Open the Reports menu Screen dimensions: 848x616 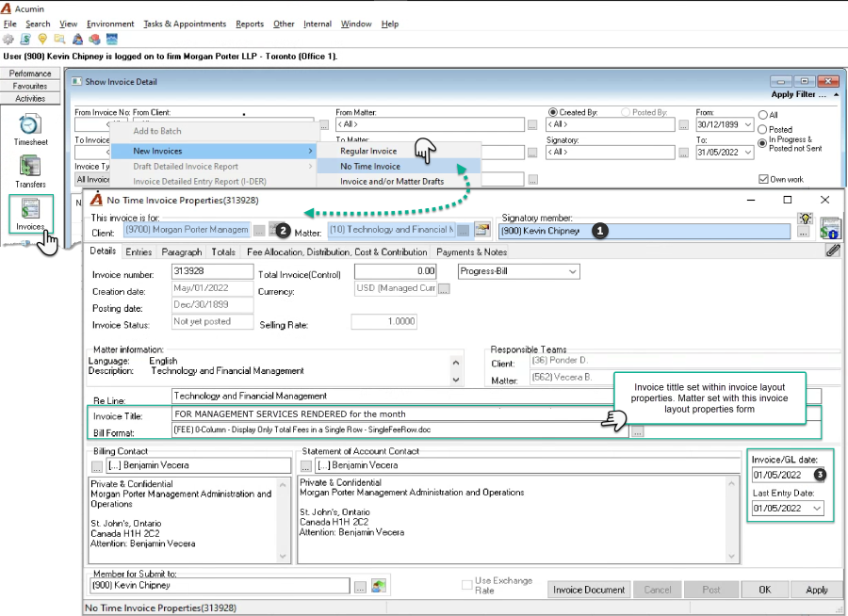click(x=250, y=24)
